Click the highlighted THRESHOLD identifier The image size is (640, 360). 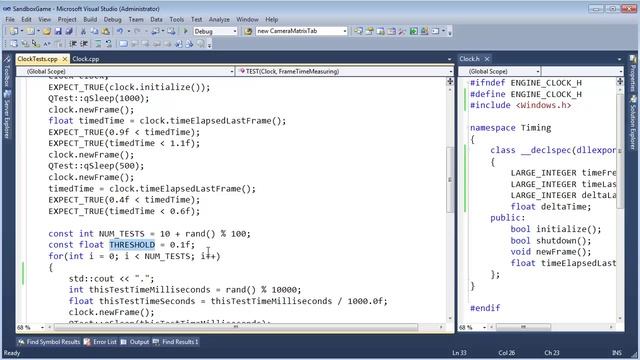[132, 245]
